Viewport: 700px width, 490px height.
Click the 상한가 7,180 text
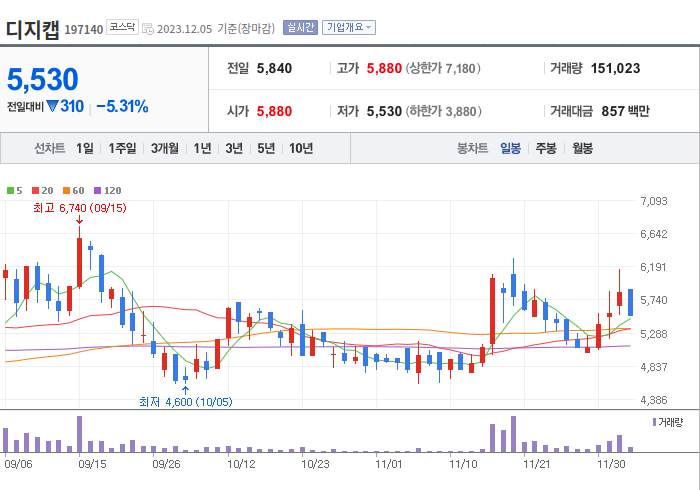click(443, 68)
